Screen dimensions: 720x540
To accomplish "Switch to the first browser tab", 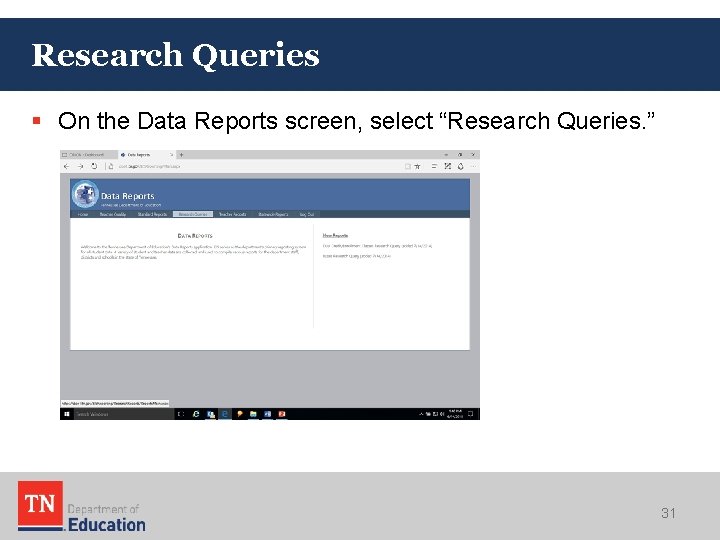I will [89, 155].
